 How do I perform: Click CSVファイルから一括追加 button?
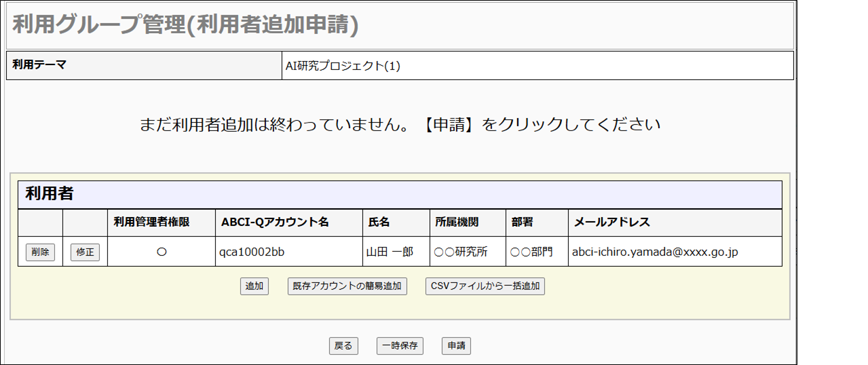pyautogui.click(x=485, y=286)
